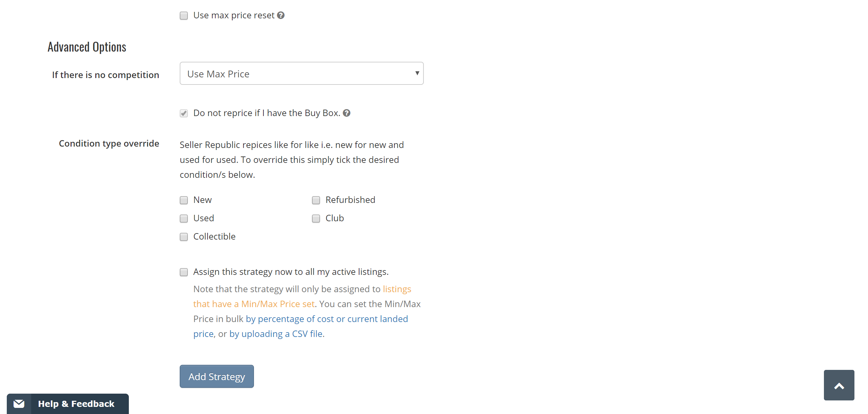Uncheck Do not reprice if I have the Buy Box
This screenshot has width=868, height=414.
click(184, 113)
